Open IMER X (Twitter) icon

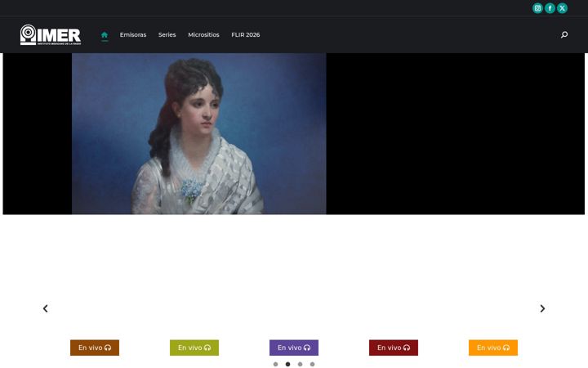tap(562, 8)
